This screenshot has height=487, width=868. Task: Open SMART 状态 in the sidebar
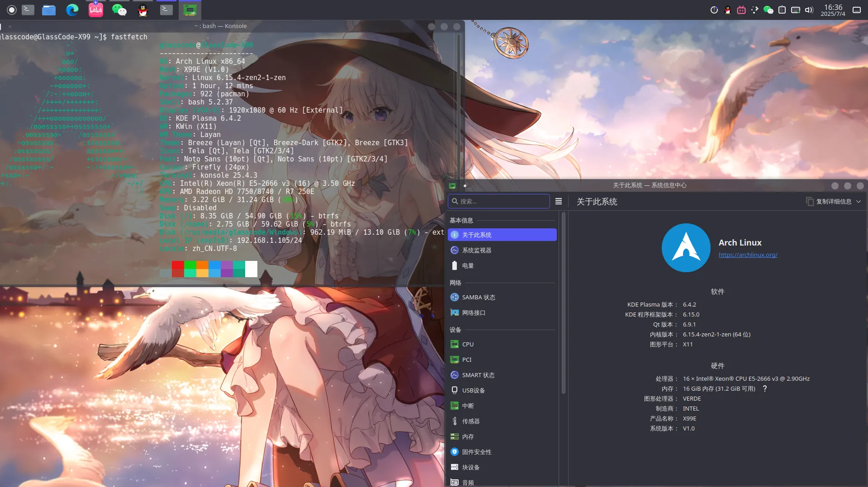502,375
